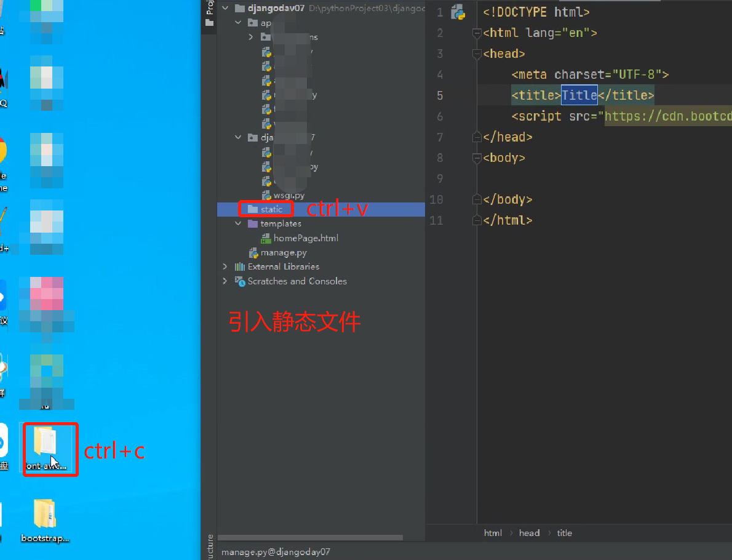Click the 'html' breadcrumb below the editor
The image size is (732, 560).
click(x=493, y=533)
